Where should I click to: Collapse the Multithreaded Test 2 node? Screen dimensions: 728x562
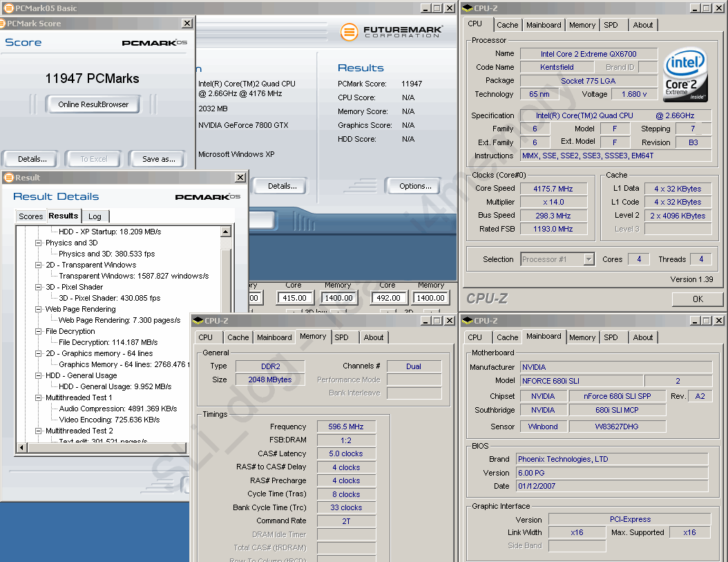39,431
